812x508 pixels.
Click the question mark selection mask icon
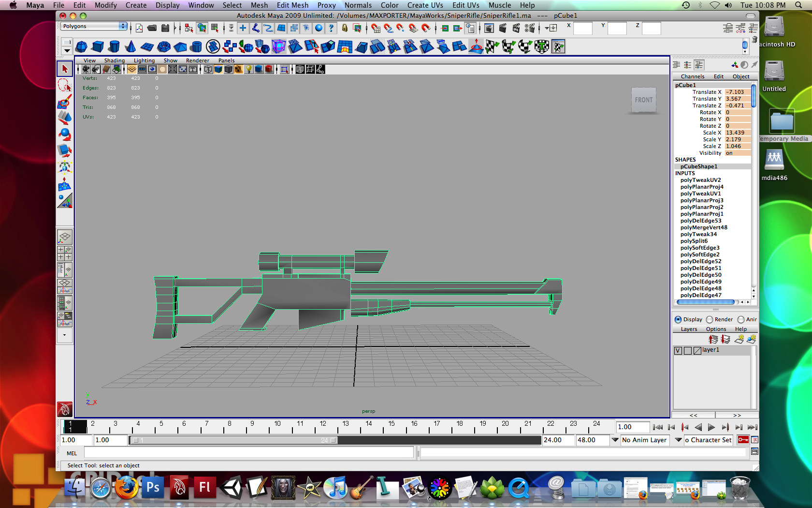pos(331,28)
